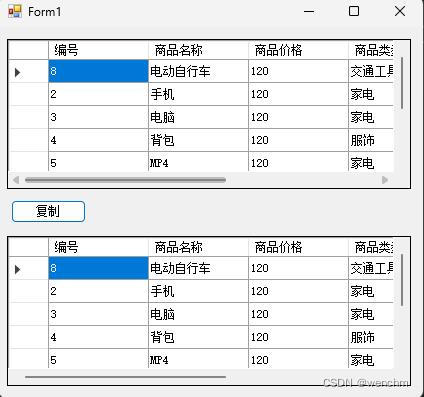Click the Form1 application icon in title bar
This screenshot has width=424, height=397.
(x=15, y=11)
